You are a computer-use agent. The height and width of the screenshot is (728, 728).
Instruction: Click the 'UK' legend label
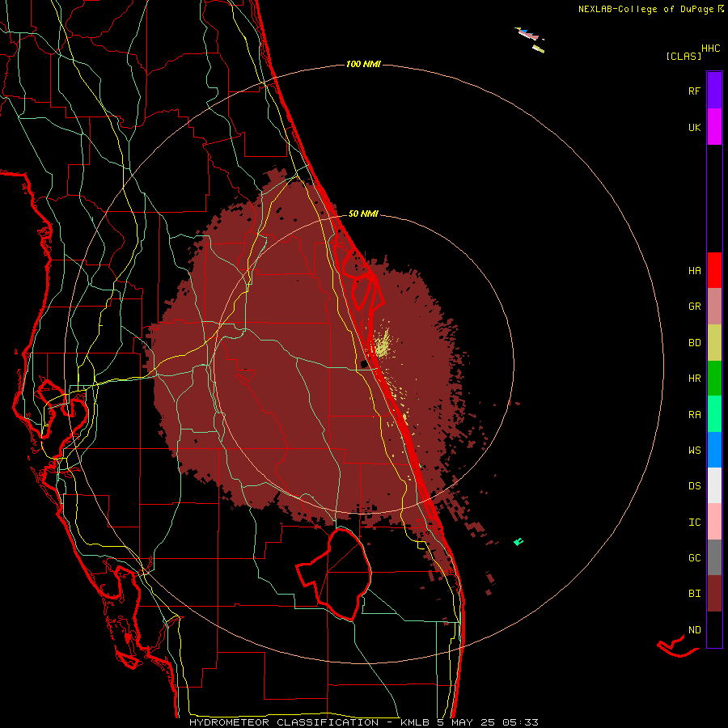pos(694,127)
